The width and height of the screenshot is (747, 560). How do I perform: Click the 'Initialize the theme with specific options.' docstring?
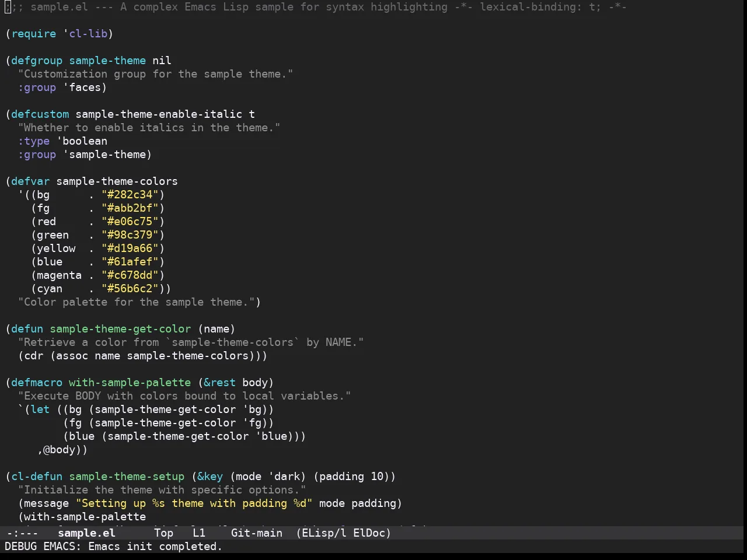(162, 490)
